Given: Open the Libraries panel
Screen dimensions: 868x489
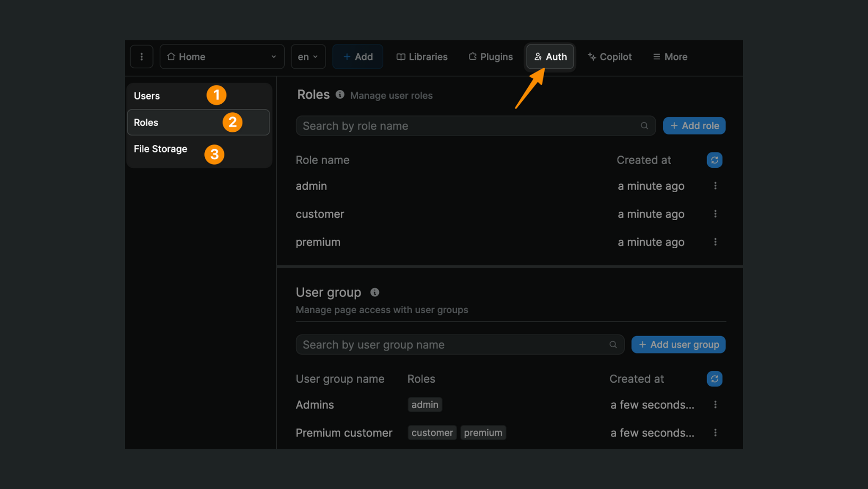Looking at the screenshot, I should coord(422,57).
